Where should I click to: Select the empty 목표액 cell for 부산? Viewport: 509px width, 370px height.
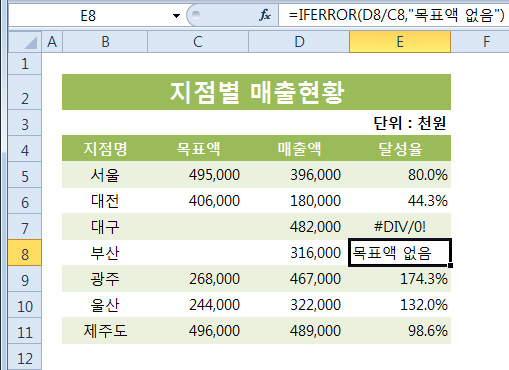point(198,253)
